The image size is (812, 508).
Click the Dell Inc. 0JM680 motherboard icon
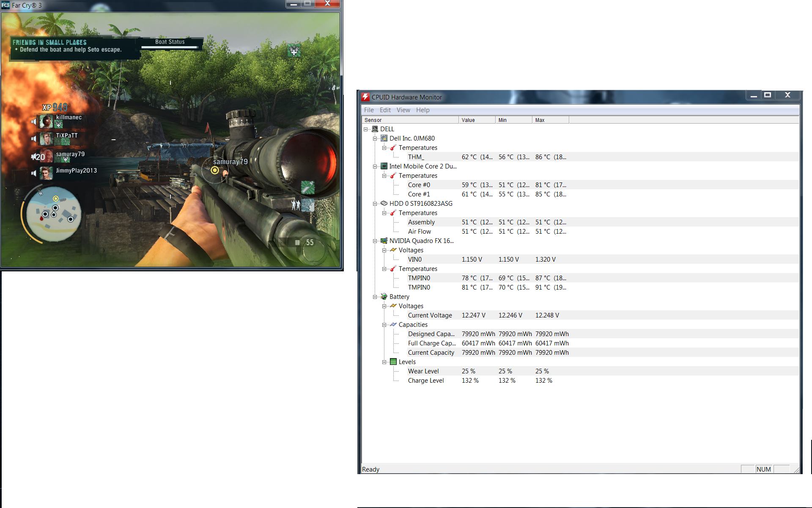(x=384, y=138)
